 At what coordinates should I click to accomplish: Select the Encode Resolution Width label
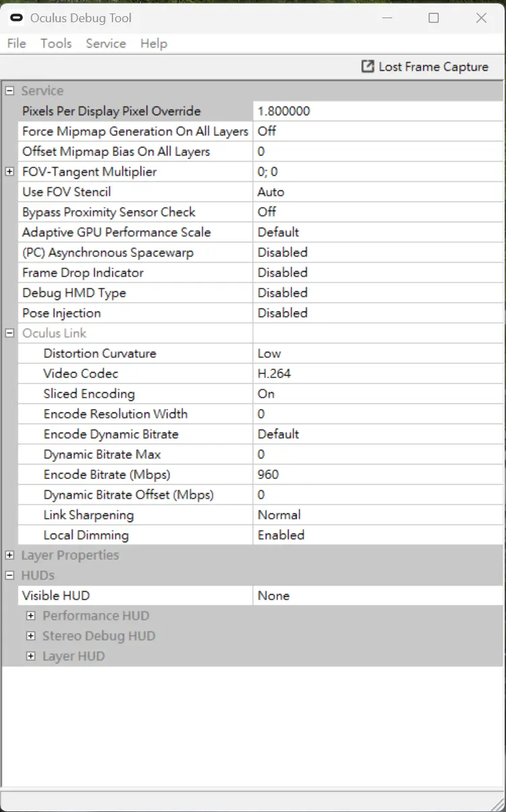coord(116,414)
